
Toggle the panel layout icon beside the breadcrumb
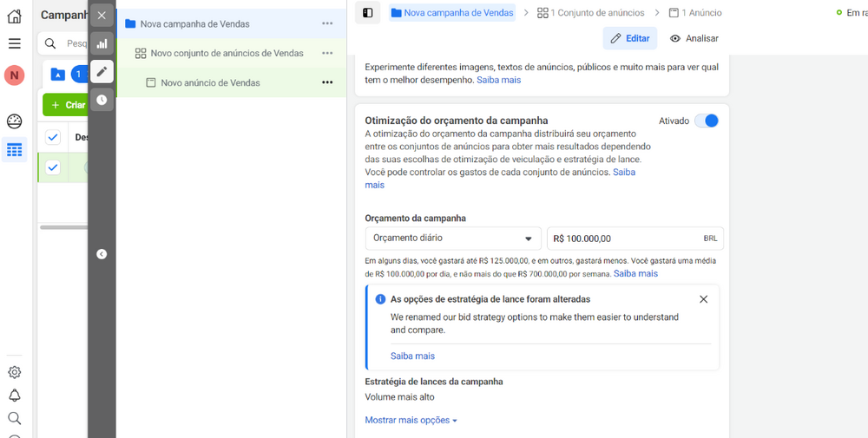point(367,13)
